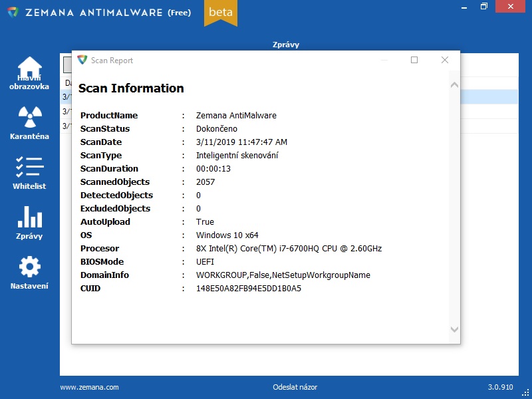Click the orange beta ribbon badge
532x399 pixels.
click(x=220, y=12)
